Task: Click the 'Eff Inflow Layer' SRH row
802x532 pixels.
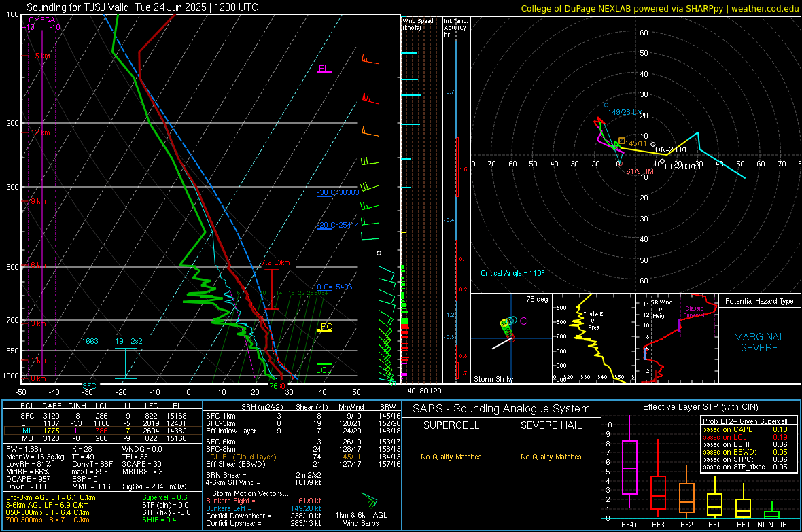Action: click(303, 431)
